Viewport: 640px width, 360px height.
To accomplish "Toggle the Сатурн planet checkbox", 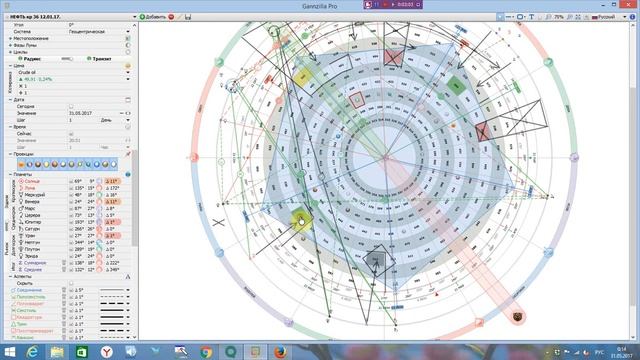I will tap(71, 229).
